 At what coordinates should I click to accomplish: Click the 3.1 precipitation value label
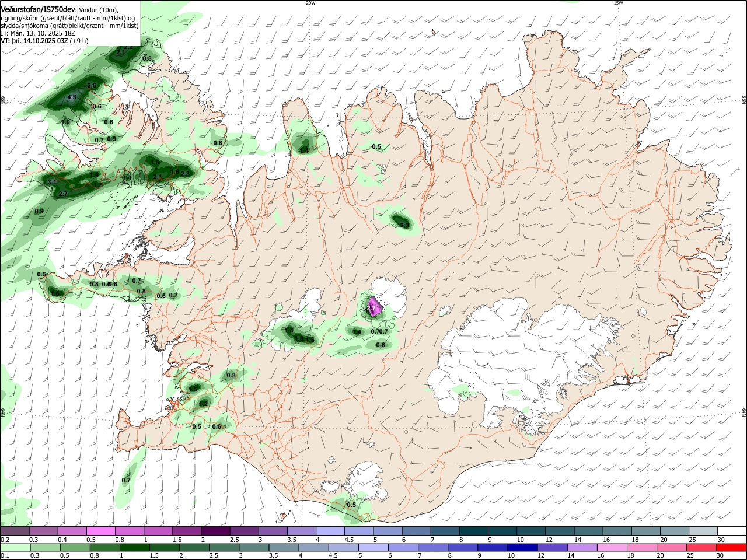point(52,182)
